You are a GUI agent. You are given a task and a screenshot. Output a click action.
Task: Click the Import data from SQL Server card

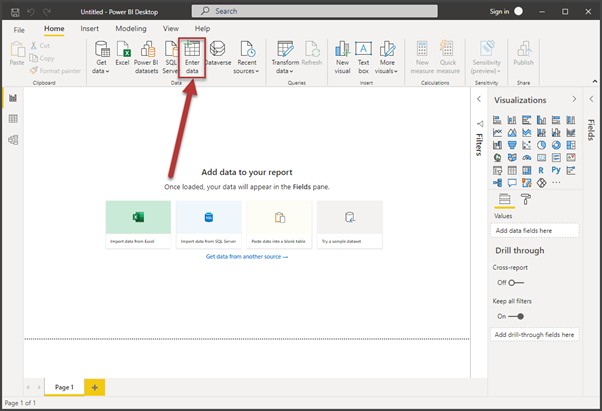[208, 224]
